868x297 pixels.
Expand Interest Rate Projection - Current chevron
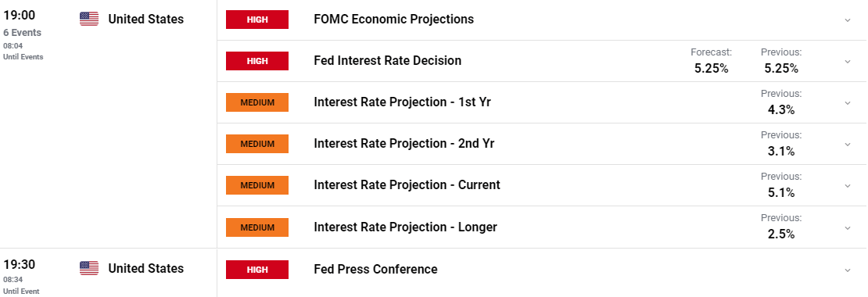pos(847,186)
